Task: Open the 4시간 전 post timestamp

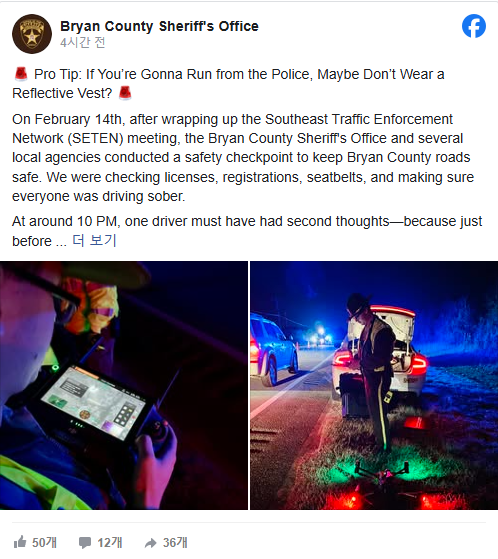Action: 83,43
